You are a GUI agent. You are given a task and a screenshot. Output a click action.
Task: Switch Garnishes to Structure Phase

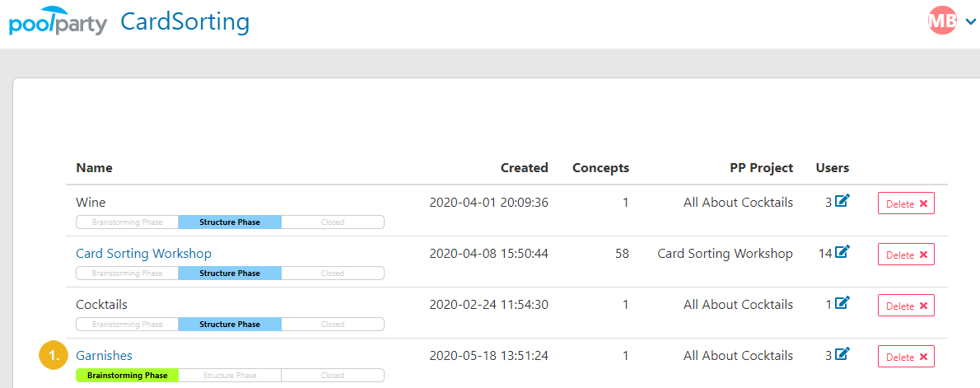(230, 376)
